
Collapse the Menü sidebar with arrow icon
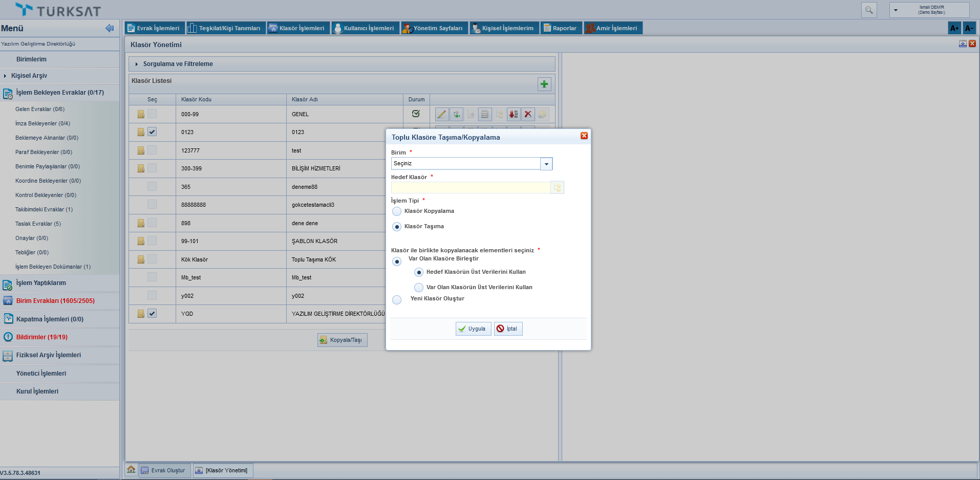point(110,28)
